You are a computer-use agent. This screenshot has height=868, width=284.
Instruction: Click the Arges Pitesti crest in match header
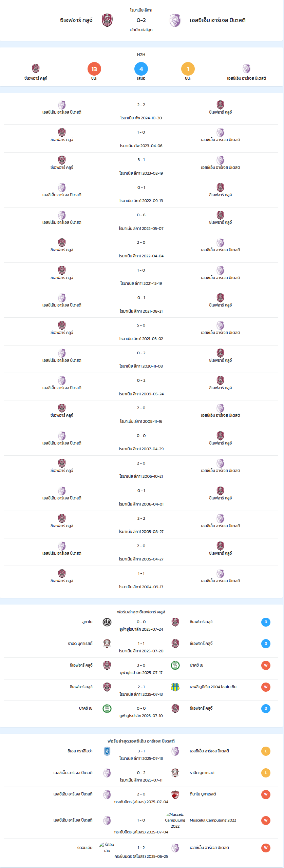point(175,20)
